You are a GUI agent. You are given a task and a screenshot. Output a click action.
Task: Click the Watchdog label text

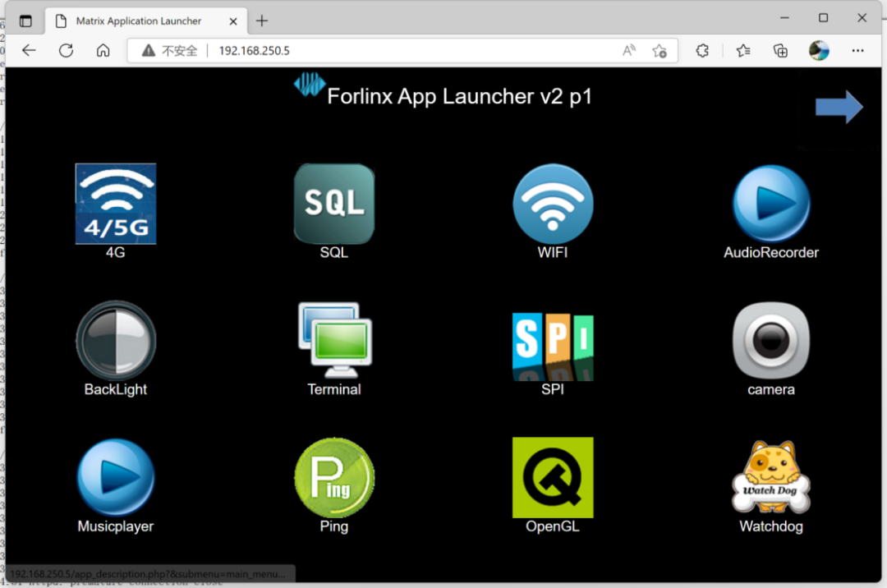point(771,526)
